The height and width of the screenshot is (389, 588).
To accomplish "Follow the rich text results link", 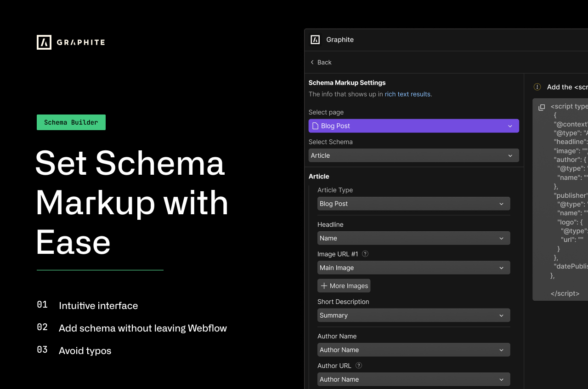I will 407,94.
